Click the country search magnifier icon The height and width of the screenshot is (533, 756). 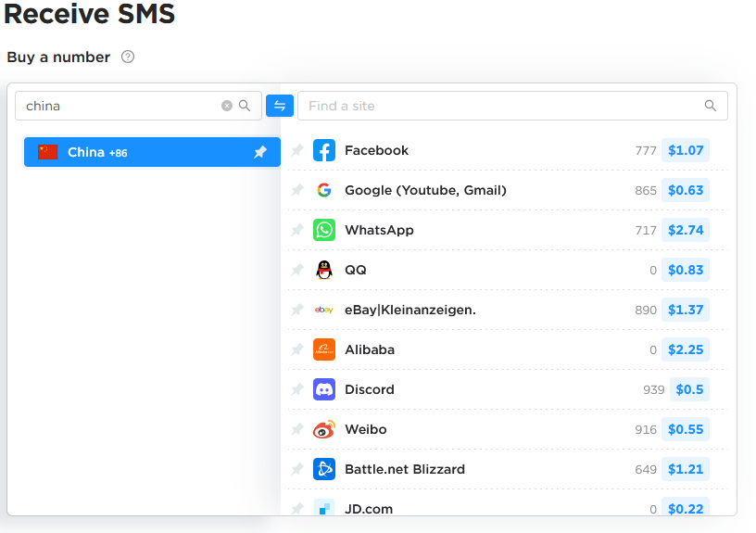245,106
